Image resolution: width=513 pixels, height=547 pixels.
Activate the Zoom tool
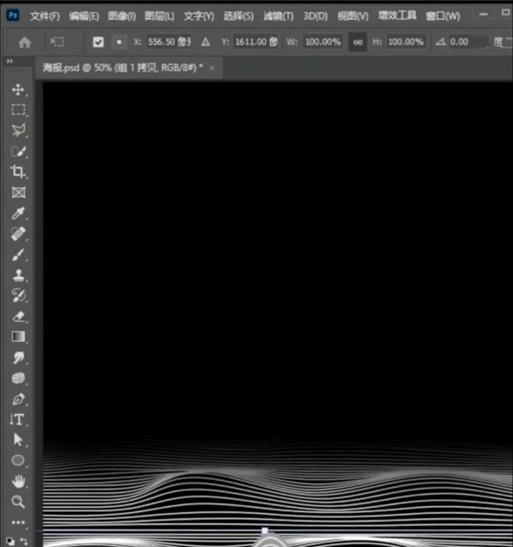(18, 502)
